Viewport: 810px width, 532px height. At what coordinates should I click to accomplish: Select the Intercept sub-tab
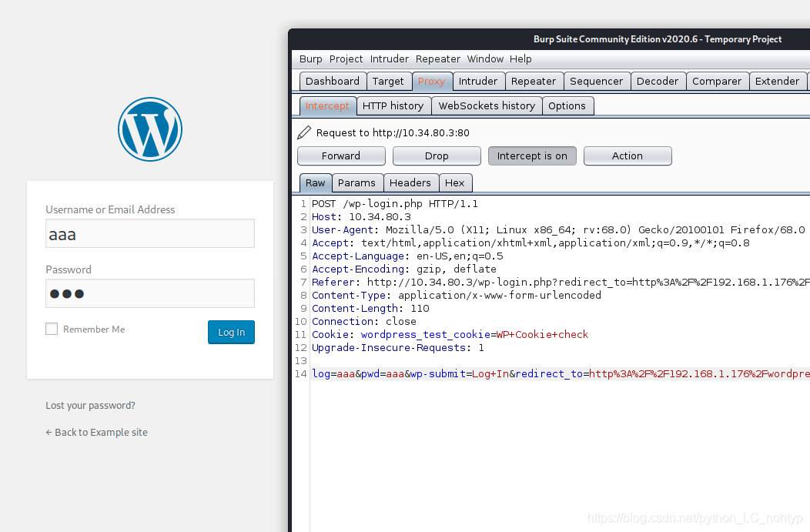tap(327, 106)
